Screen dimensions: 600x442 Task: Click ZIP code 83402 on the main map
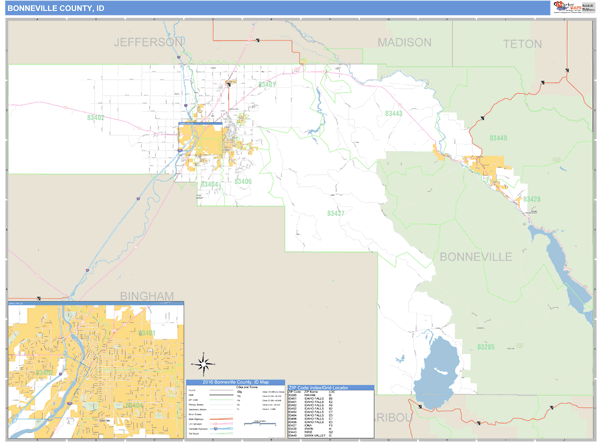click(x=96, y=117)
